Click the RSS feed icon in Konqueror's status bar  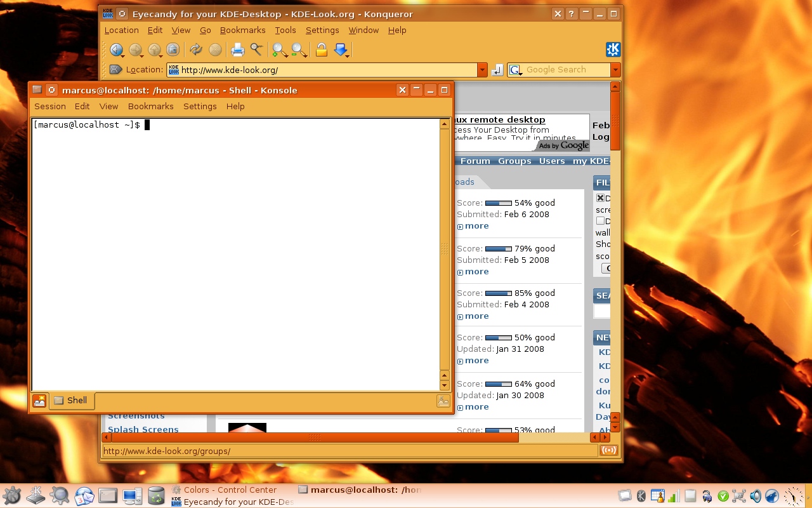[609, 451]
